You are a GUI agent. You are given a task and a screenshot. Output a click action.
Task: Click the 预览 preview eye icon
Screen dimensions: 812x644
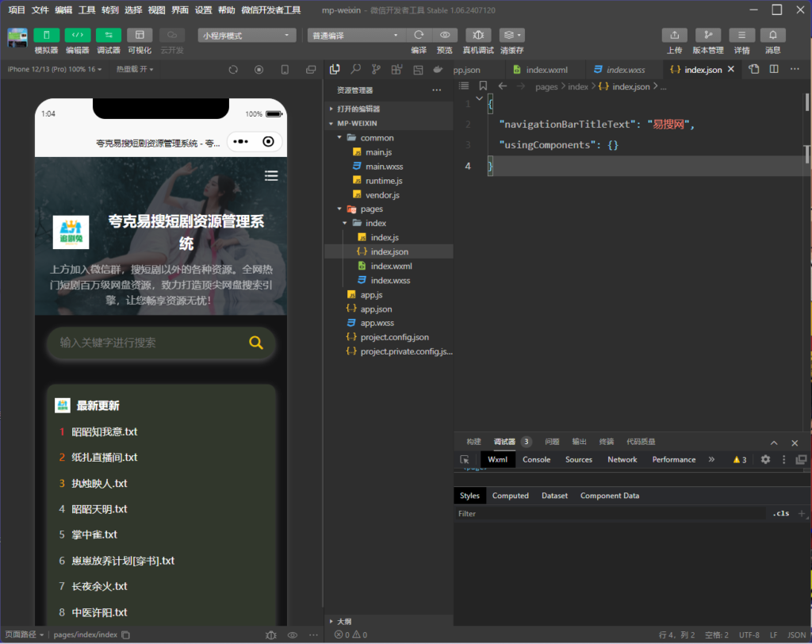pos(445,35)
